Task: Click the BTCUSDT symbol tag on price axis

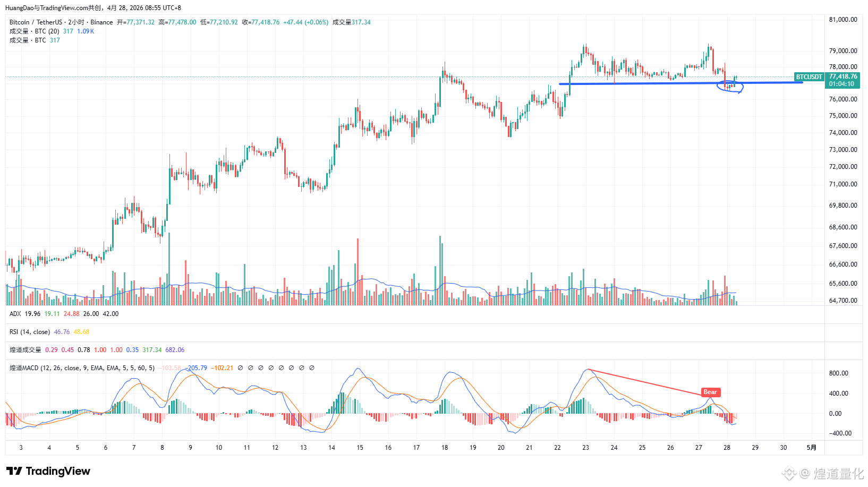Action: click(809, 77)
